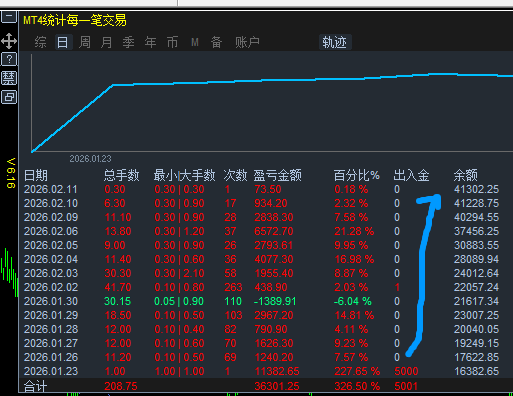Click the 最小|大手数 column header
513x396 pixels.
point(184,175)
